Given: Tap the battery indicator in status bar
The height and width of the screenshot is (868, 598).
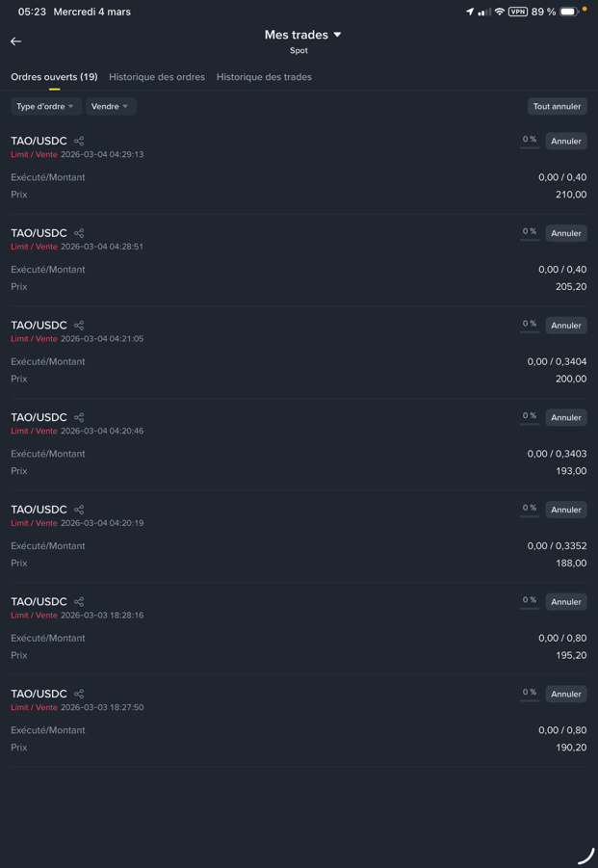Looking at the screenshot, I should pos(569,12).
